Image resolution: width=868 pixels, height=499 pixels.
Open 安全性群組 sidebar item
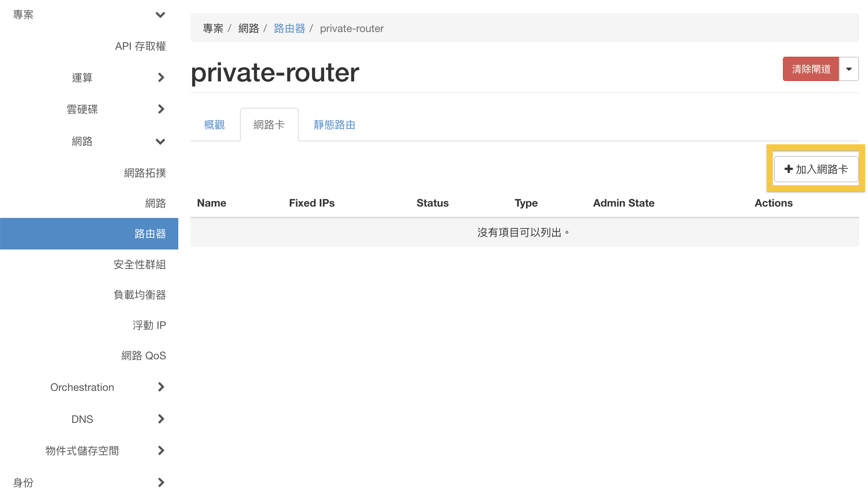pos(139,264)
